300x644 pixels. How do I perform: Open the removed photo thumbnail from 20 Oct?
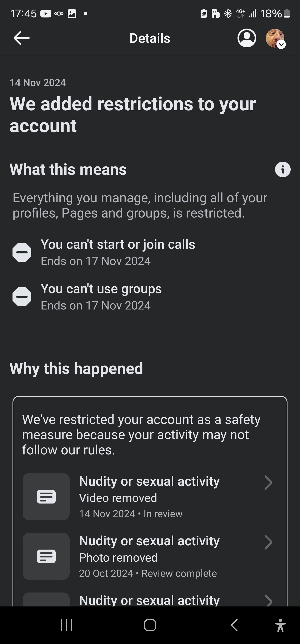[x=46, y=556]
